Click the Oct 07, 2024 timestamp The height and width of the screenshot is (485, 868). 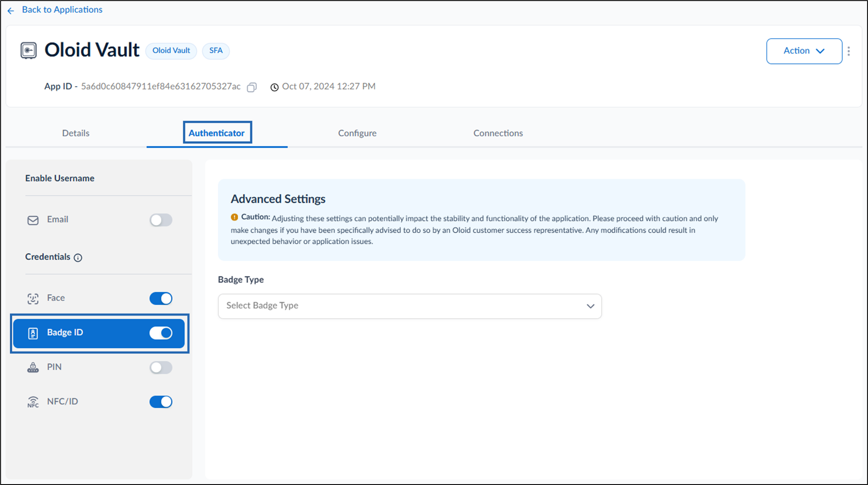(329, 86)
